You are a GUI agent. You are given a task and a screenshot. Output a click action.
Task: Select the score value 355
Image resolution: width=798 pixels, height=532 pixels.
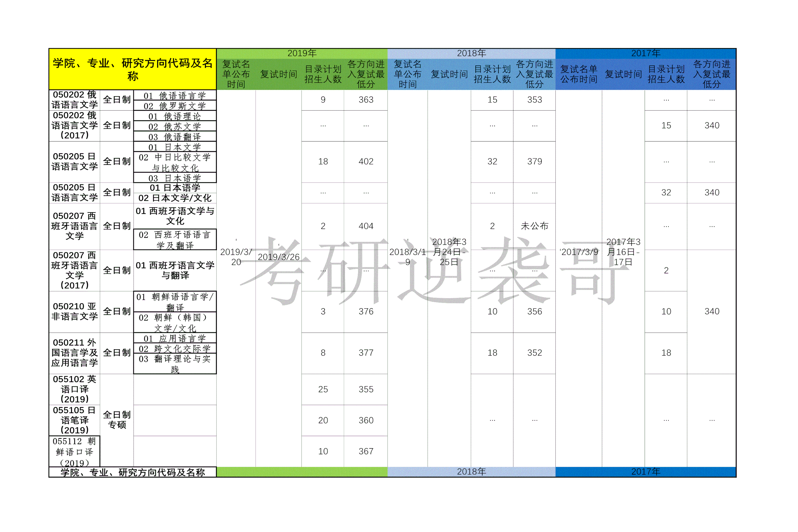point(366,389)
